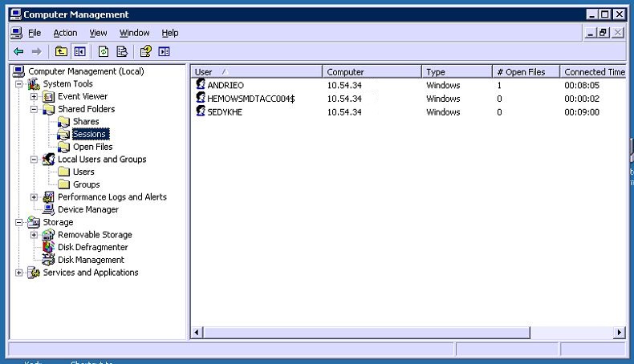Sort by the Computer column header
Viewport: 634px width, 364px height.
[372, 72]
